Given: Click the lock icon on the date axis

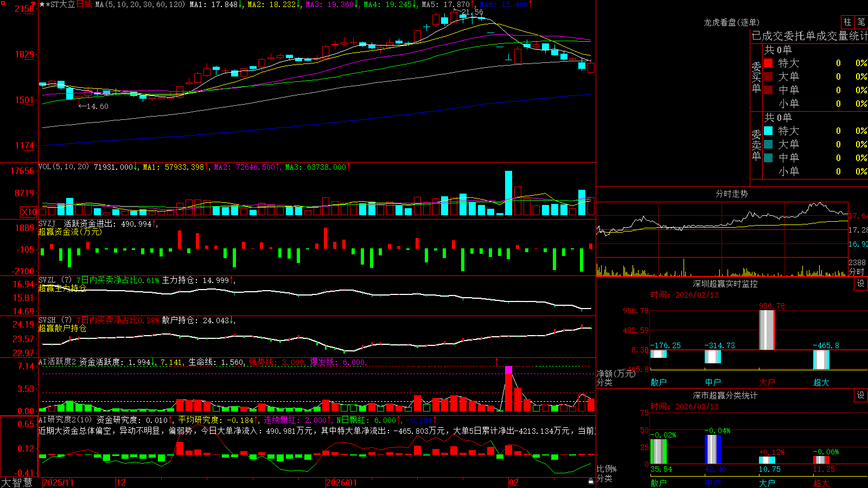Looking at the screenshot, I should [x=591, y=481].
